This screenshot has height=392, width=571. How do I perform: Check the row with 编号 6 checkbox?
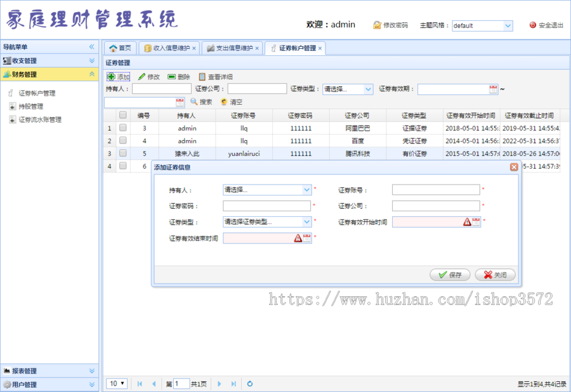pyautogui.click(x=122, y=166)
